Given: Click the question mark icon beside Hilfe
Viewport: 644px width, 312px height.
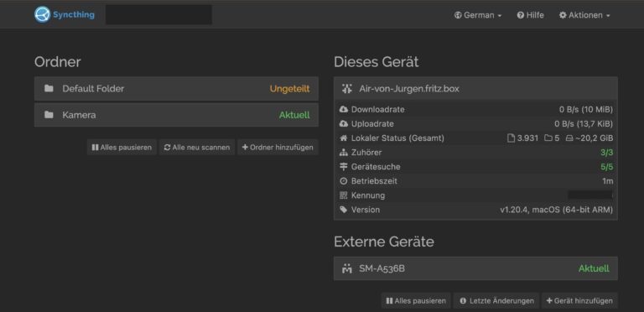Looking at the screenshot, I should tap(521, 15).
